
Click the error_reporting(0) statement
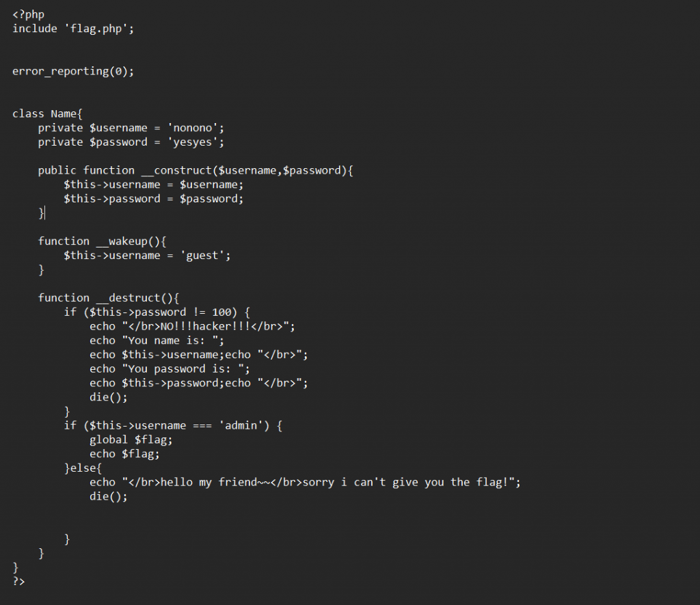[x=73, y=72]
